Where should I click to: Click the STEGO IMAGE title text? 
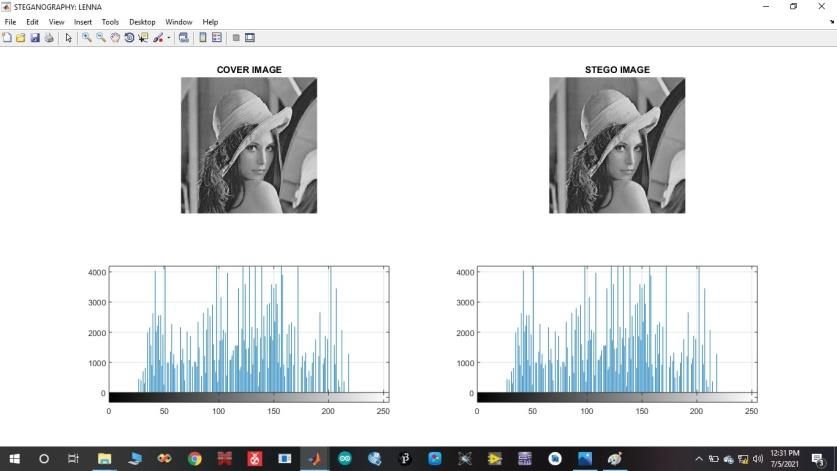pos(617,69)
